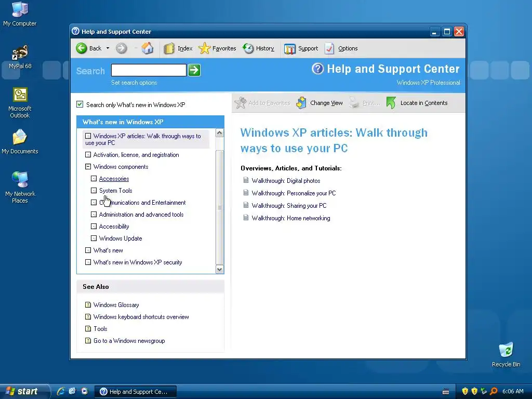Click document icon beside Home networking walkthrough
Image resolution: width=532 pixels, height=399 pixels.
(x=246, y=218)
